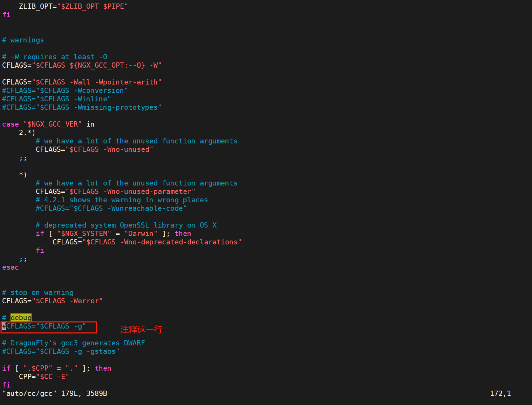Image resolution: width=532 pixels, height=405 pixels.
Task: Click the -Wno-unused CFLAGS line
Action: pyautogui.click(x=94, y=149)
